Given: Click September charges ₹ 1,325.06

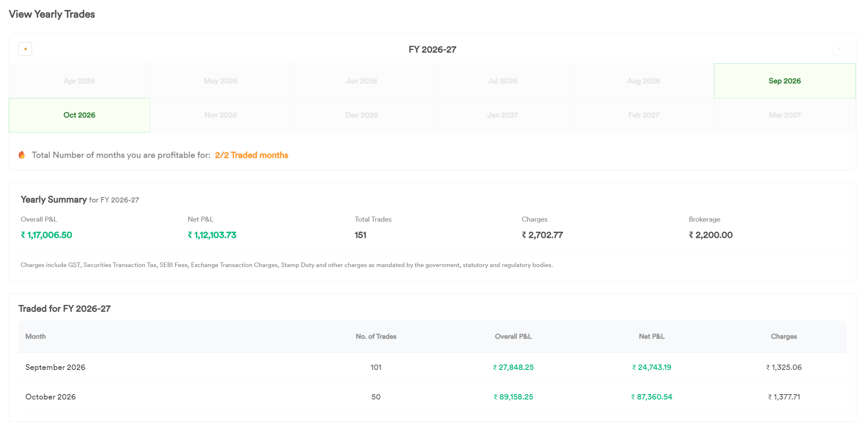Looking at the screenshot, I should point(784,367).
